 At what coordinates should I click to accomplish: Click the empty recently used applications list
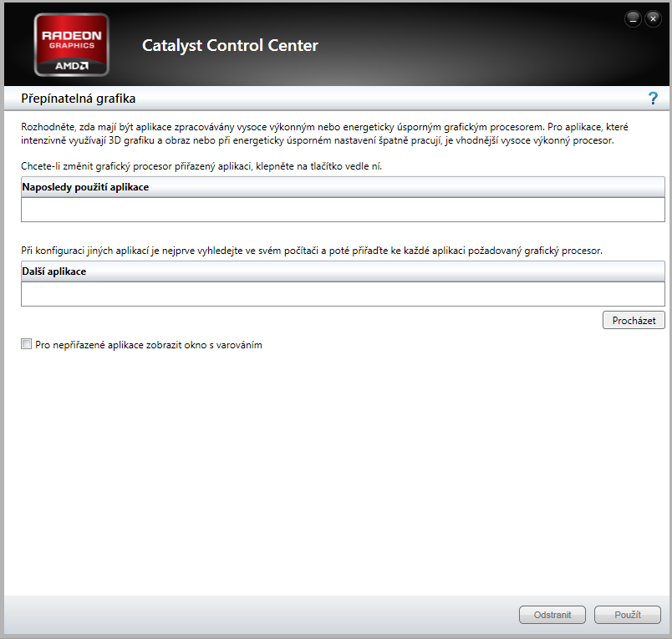click(x=343, y=210)
